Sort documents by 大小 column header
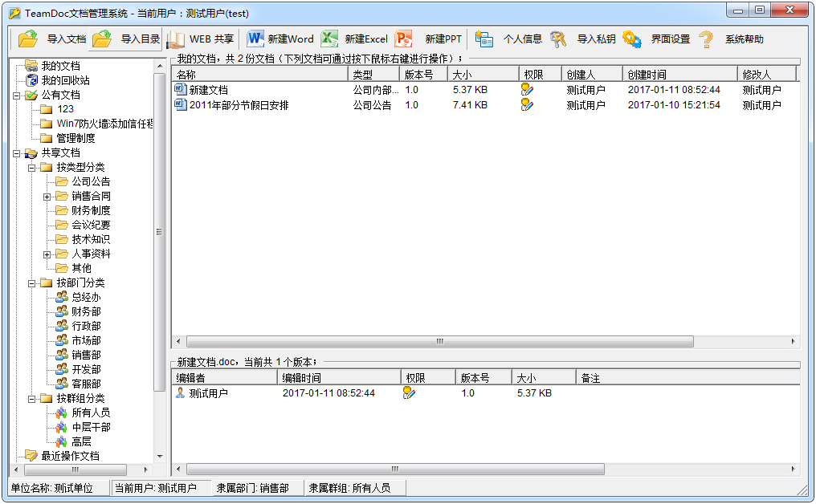This screenshot has height=504, width=816. 483,75
